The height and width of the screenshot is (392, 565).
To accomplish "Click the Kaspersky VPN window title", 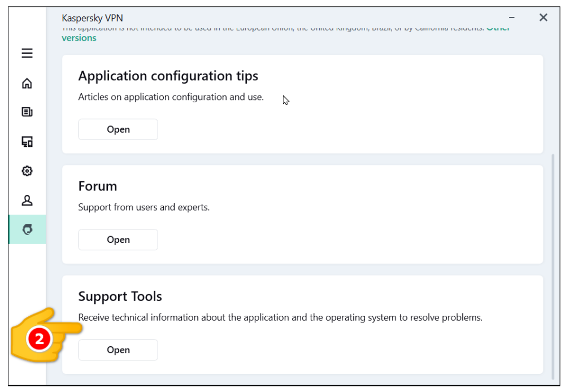I will click(x=92, y=18).
